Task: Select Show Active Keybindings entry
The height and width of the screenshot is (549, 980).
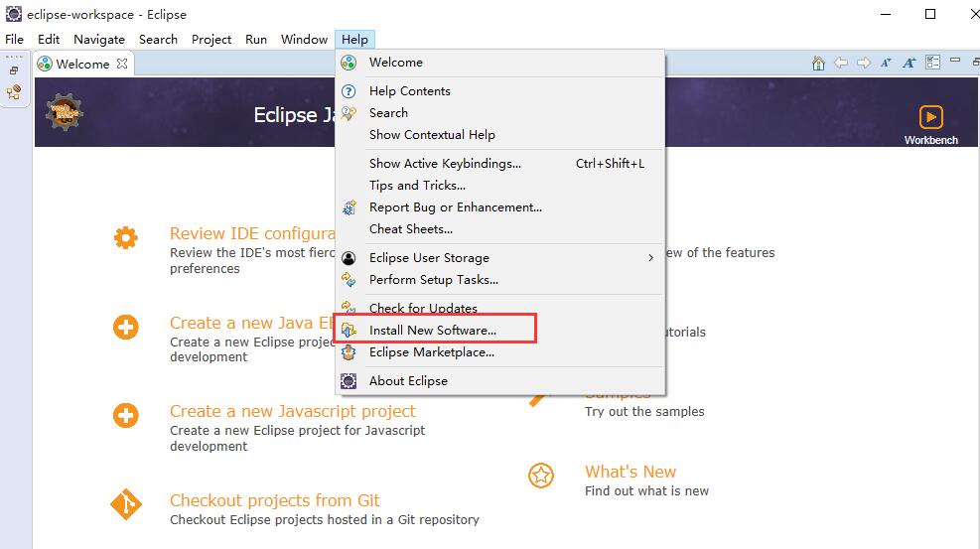Action: (x=500, y=164)
